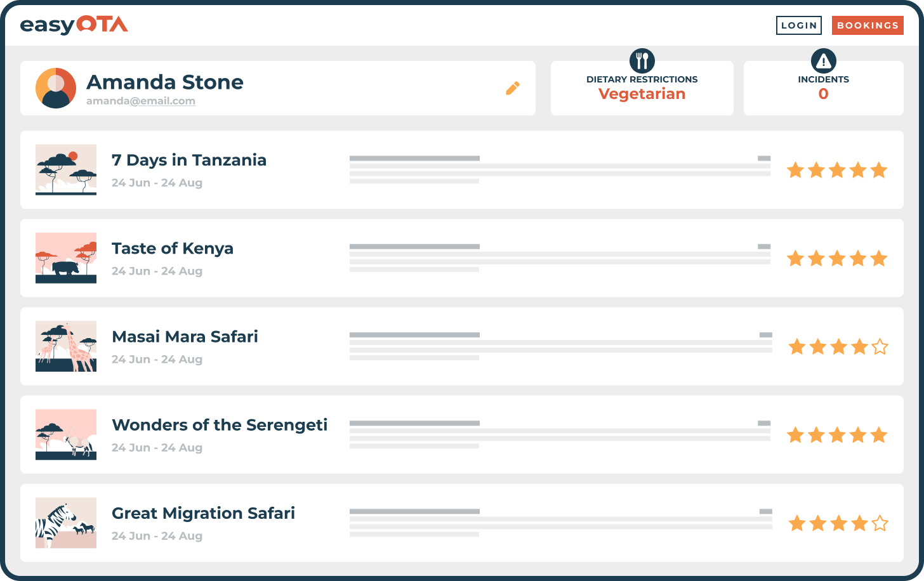This screenshot has width=924, height=581.
Task: Open the Masai Mara Safari giraffe thumbnail
Action: pyautogui.click(x=66, y=346)
